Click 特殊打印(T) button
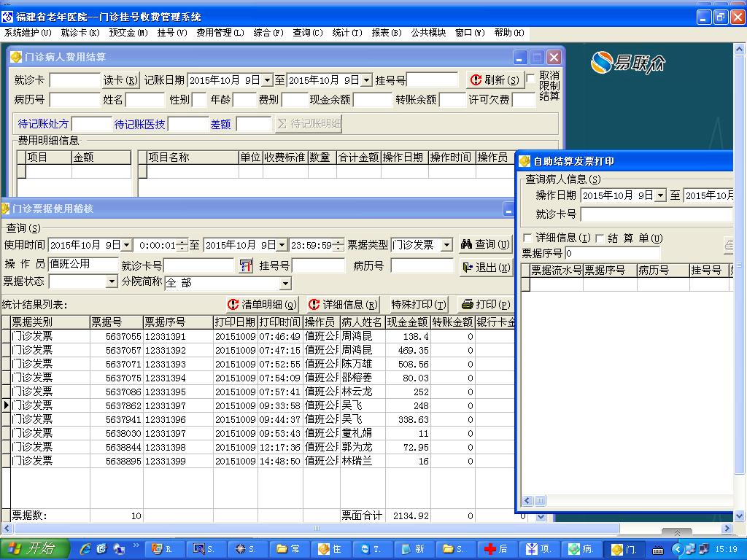Viewport: 747px width, 560px height. point(418,304)
